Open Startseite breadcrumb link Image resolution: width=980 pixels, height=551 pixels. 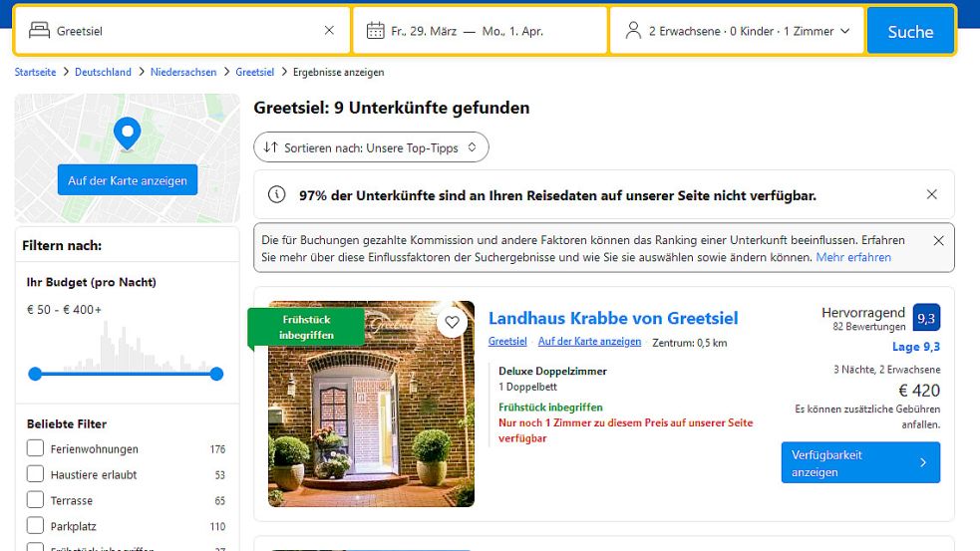35,72
